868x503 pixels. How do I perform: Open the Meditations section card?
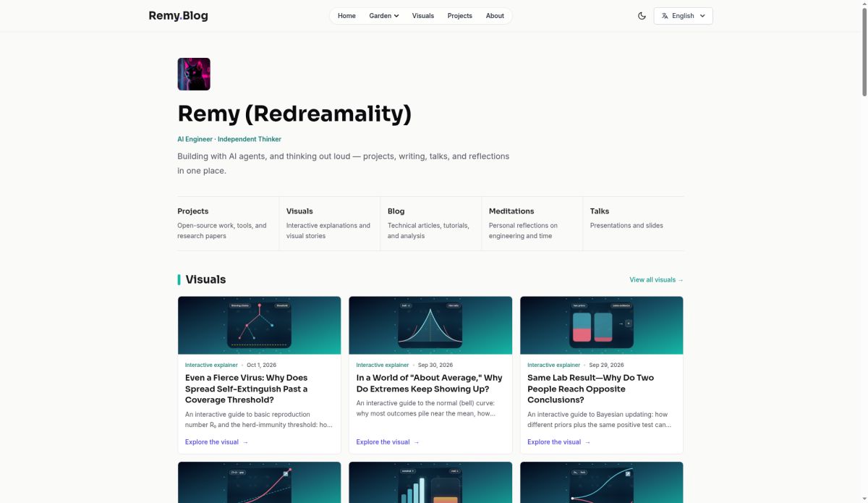(532, 224)
